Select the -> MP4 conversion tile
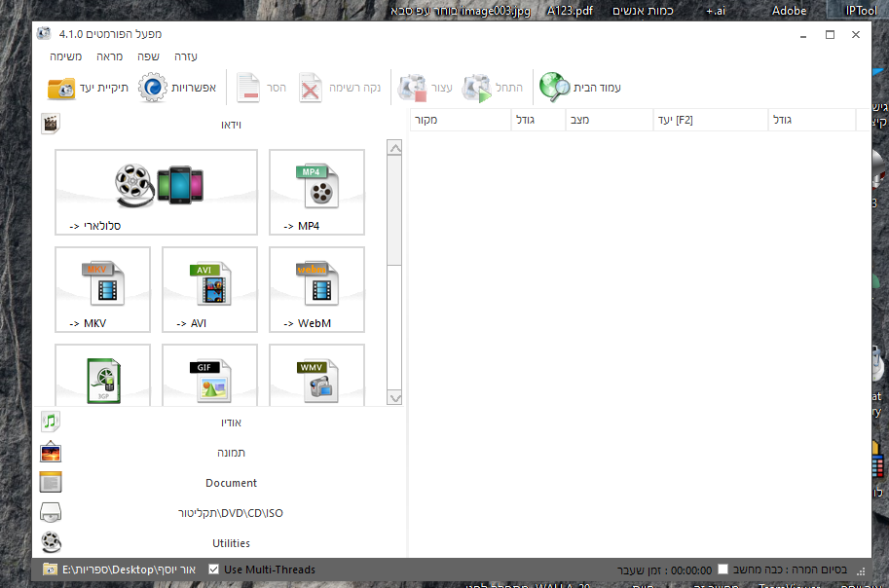This screenshot has width=889, height=588. click(316, 192)
